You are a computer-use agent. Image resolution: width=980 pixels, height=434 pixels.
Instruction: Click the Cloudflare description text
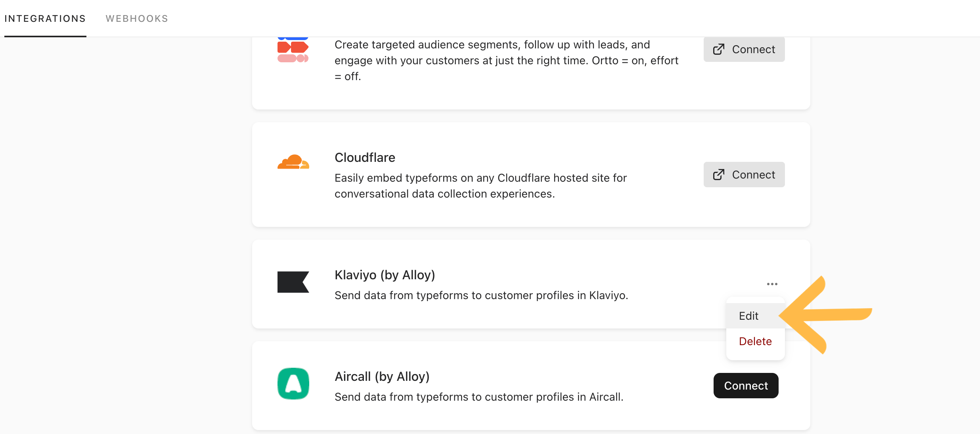(x=480, y=186)
